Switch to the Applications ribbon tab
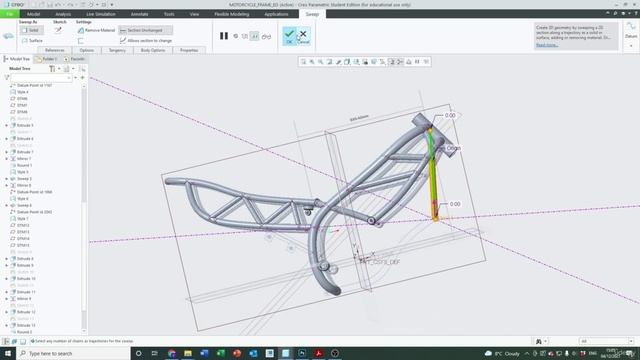Screen dimensions: 640x360 click(x=276, y=14)
